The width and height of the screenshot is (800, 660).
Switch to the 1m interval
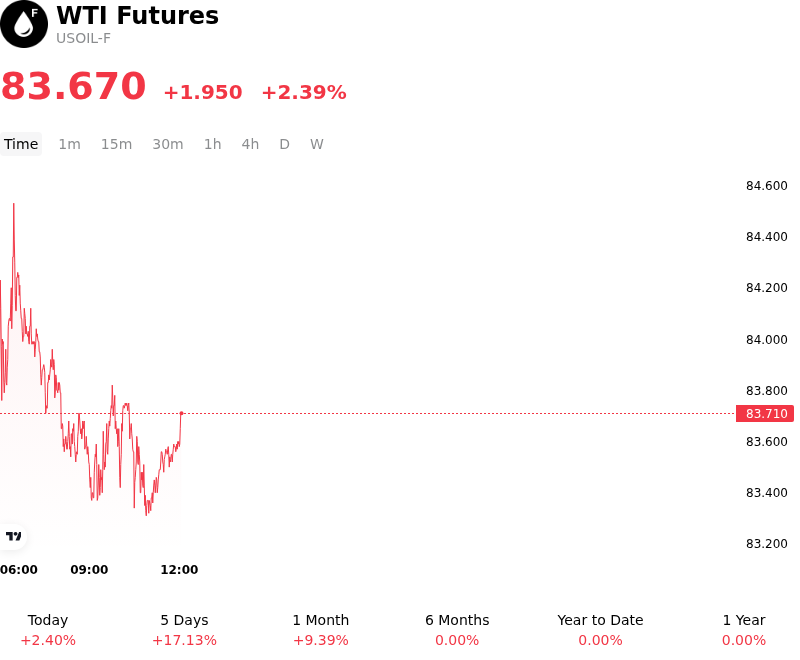(69, 144)
